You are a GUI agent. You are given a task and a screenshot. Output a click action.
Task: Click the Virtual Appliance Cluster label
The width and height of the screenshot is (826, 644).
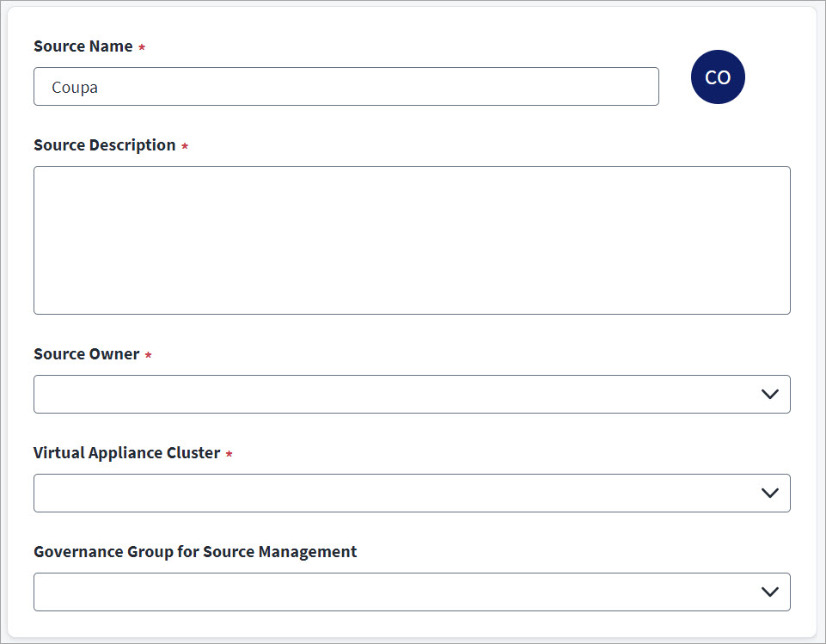127,453
